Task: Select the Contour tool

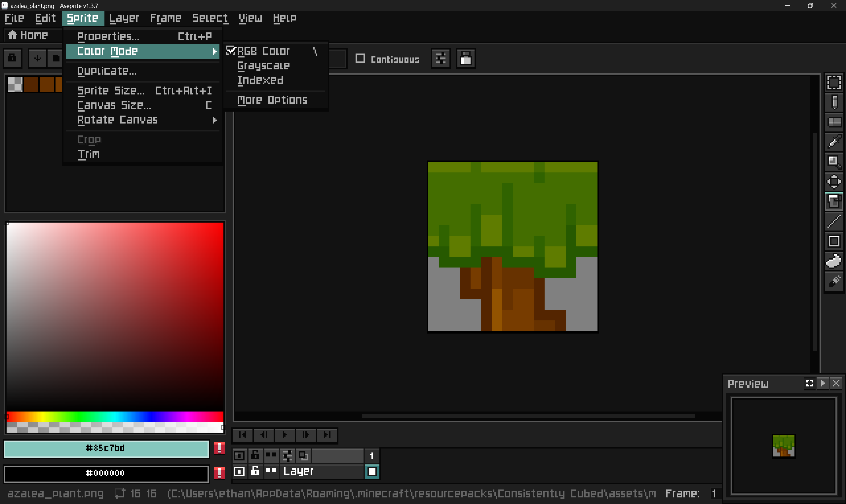Action: 834,261
